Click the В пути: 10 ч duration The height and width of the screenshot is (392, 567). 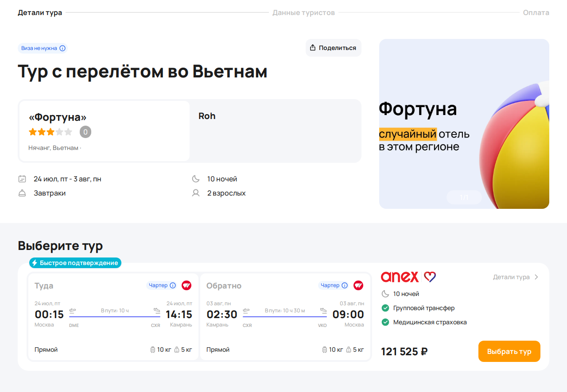coord(115,311)
